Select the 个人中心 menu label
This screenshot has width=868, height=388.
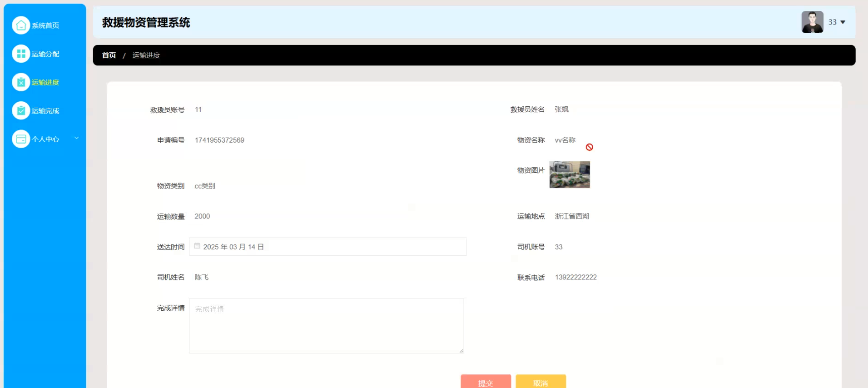click(45, 139)
